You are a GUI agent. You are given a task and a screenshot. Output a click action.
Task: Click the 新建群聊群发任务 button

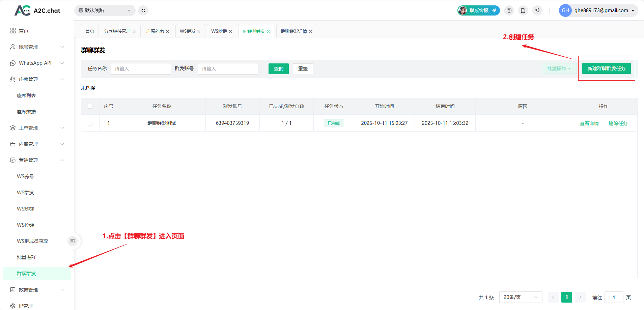point(606,68)
